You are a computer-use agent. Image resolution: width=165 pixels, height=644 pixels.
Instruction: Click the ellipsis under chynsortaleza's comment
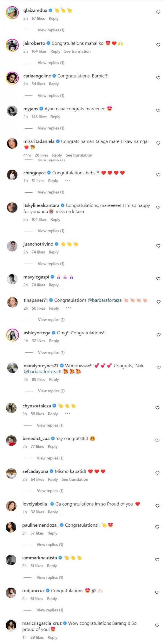tap(67, 414)
